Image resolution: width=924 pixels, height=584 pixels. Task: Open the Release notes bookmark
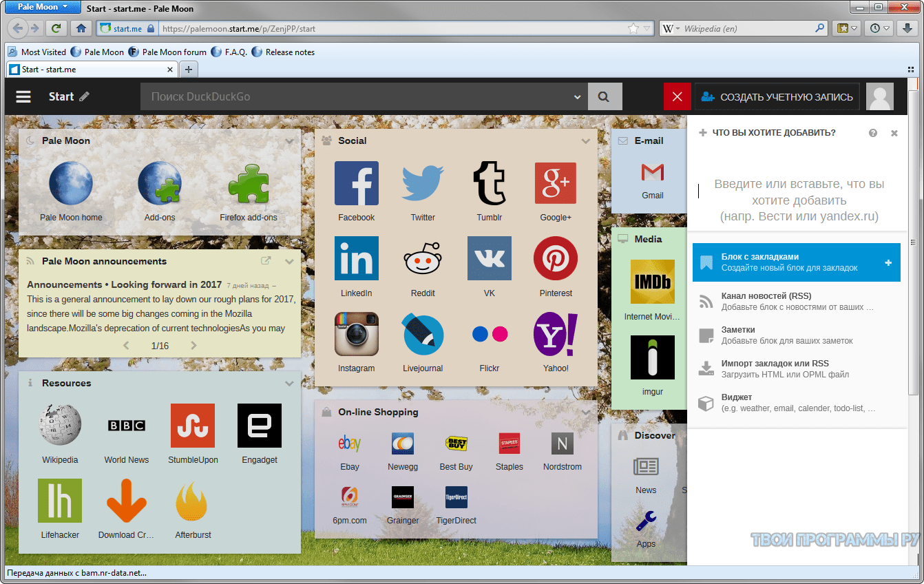click(284, 52)
